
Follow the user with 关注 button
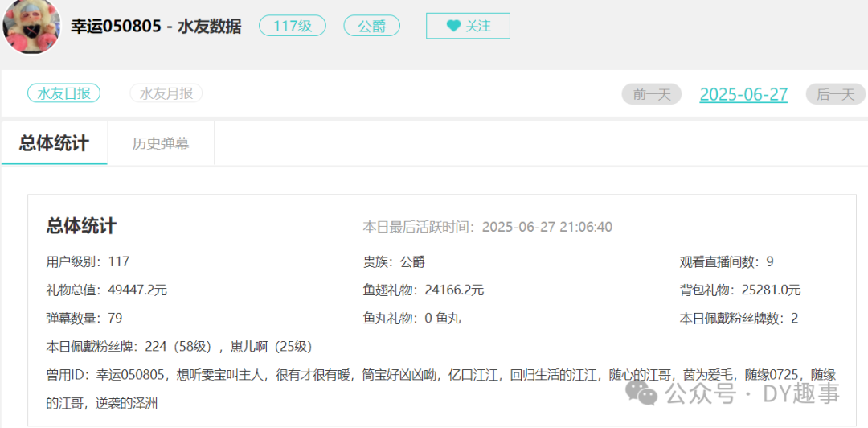pos(468,26)
